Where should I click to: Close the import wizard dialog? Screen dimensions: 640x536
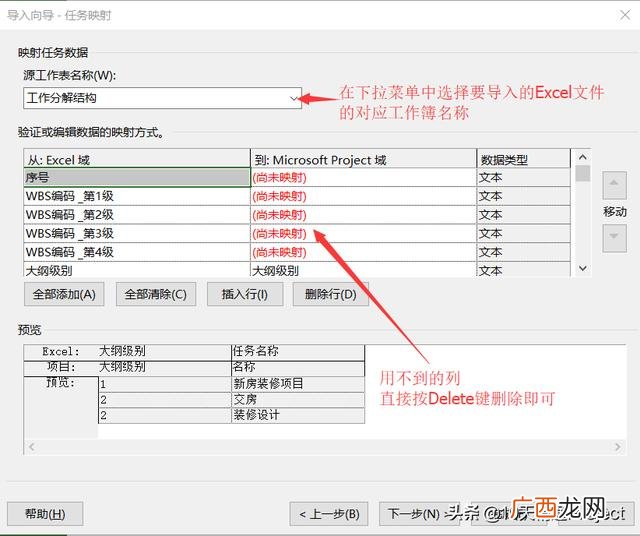(625, 15)
